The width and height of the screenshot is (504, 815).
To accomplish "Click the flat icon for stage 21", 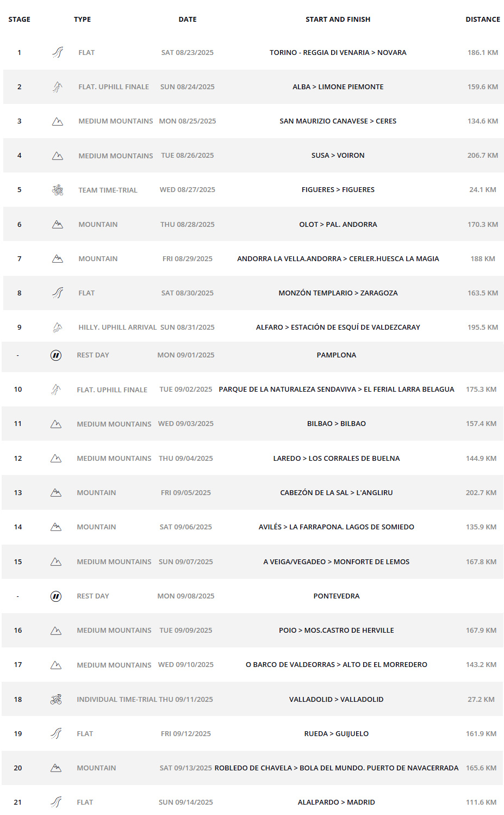I will point(56,802).
